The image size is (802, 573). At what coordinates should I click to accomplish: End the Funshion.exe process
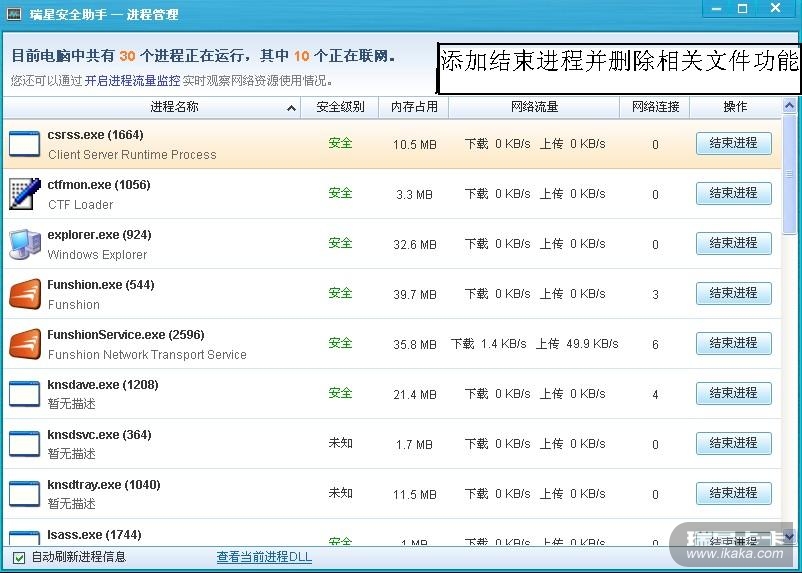(x=733, y=293)
